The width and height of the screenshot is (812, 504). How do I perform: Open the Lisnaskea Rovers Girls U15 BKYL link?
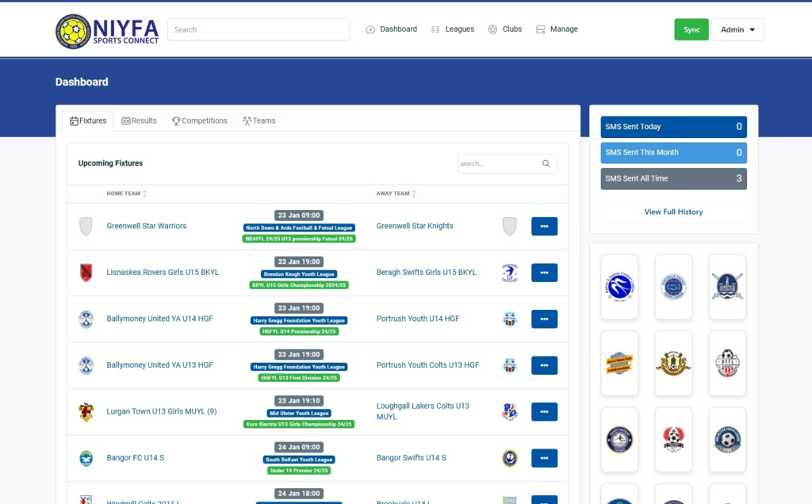(x=163, y=272)
